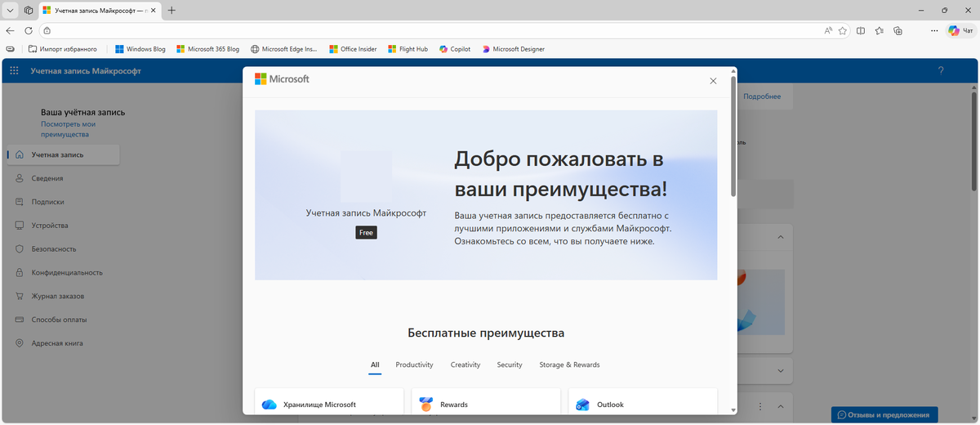Open the collections icon in toolbar

898,30
